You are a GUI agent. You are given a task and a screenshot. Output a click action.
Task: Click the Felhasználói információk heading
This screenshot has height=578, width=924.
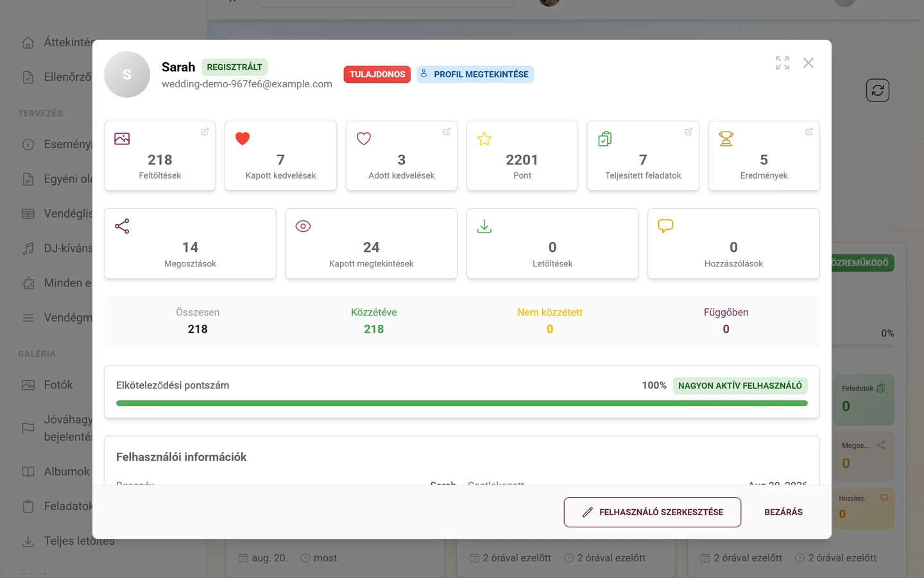click(x=182, y=457)
